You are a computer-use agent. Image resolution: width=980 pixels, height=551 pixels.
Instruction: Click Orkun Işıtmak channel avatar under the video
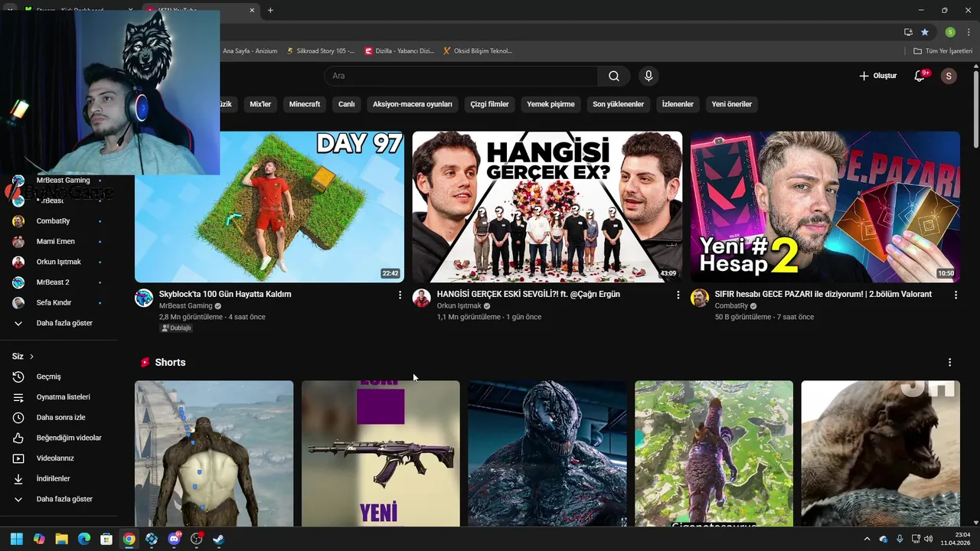pyautogui.click(x=422, y=298)
